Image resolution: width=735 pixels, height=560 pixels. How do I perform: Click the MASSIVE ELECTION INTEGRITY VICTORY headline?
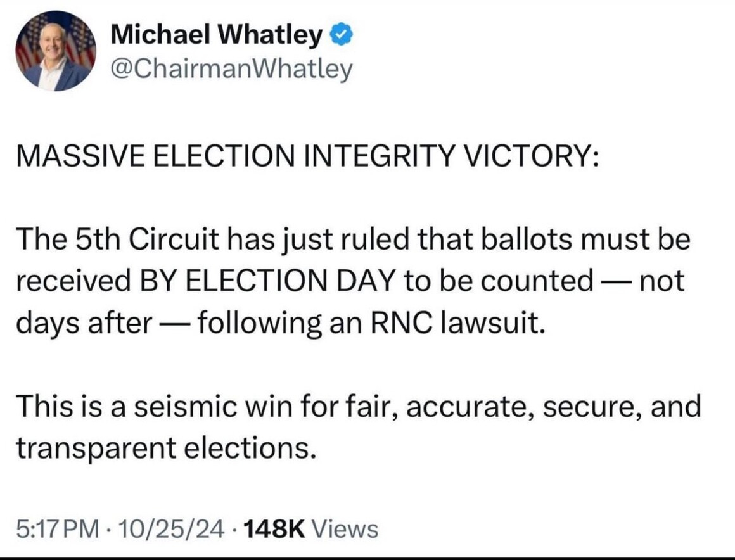305,156
